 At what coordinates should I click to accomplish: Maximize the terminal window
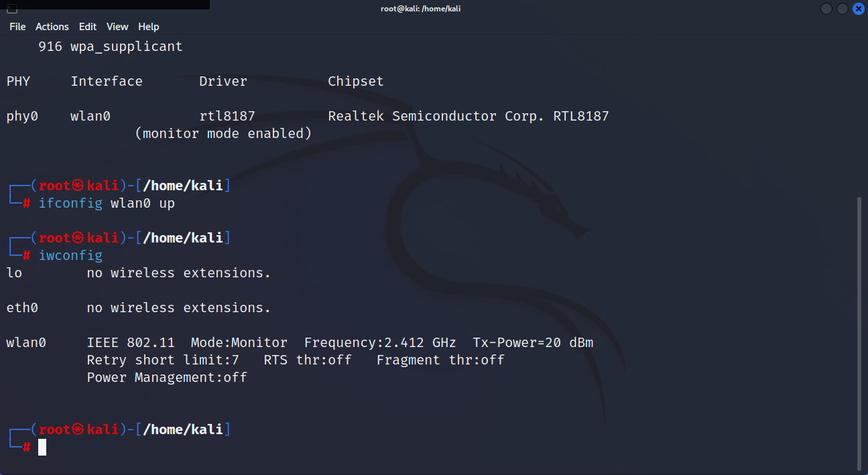click(x=842, y=9)
